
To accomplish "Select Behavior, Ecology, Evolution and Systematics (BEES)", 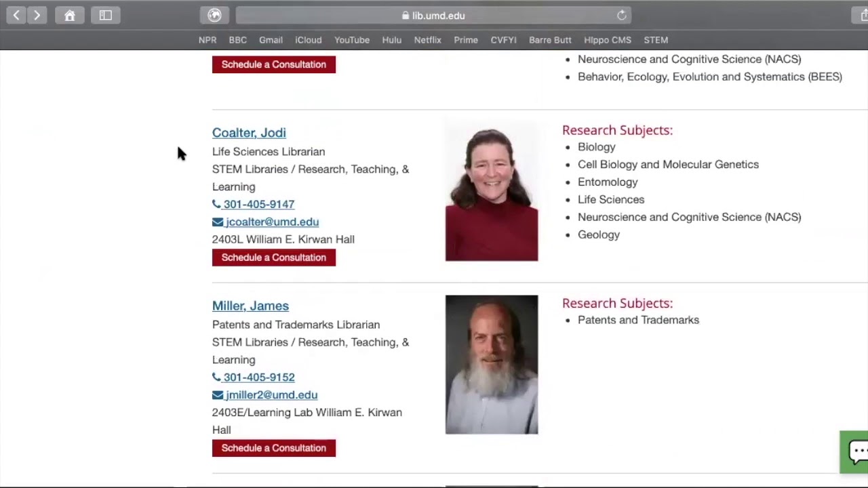I will [710, 77].
